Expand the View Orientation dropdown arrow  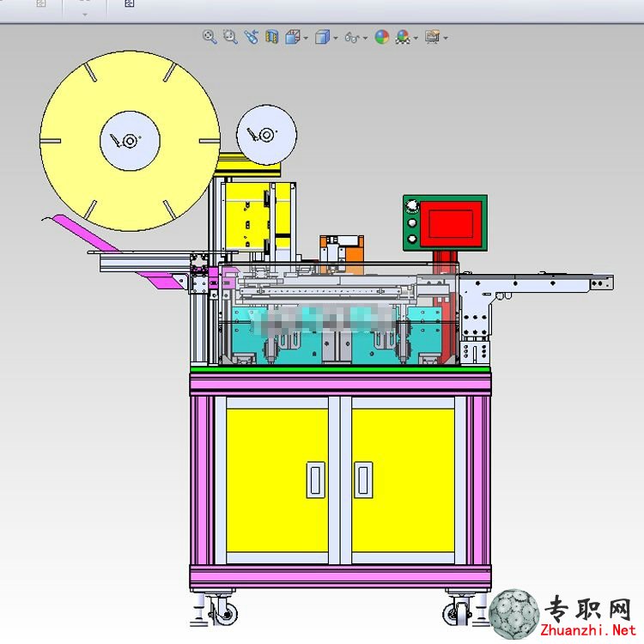pos(306,38)
